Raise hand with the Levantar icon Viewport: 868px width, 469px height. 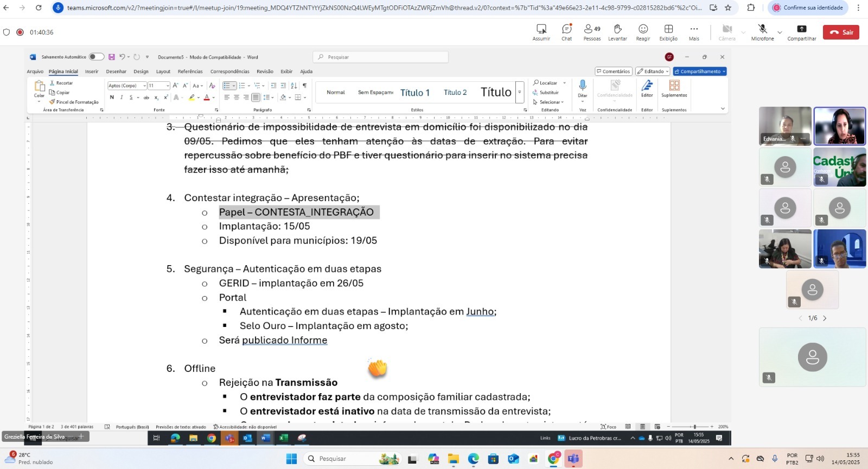617,32
